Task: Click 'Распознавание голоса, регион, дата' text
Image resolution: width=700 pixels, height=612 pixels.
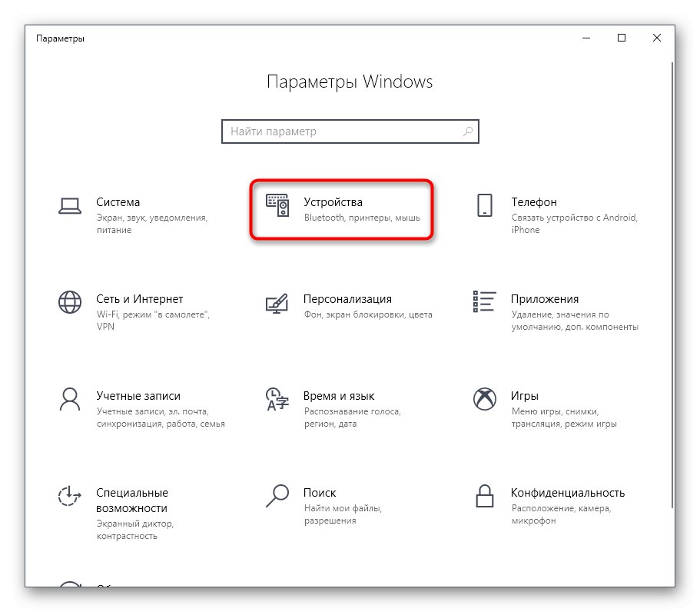Action: [x=352, y=417]
